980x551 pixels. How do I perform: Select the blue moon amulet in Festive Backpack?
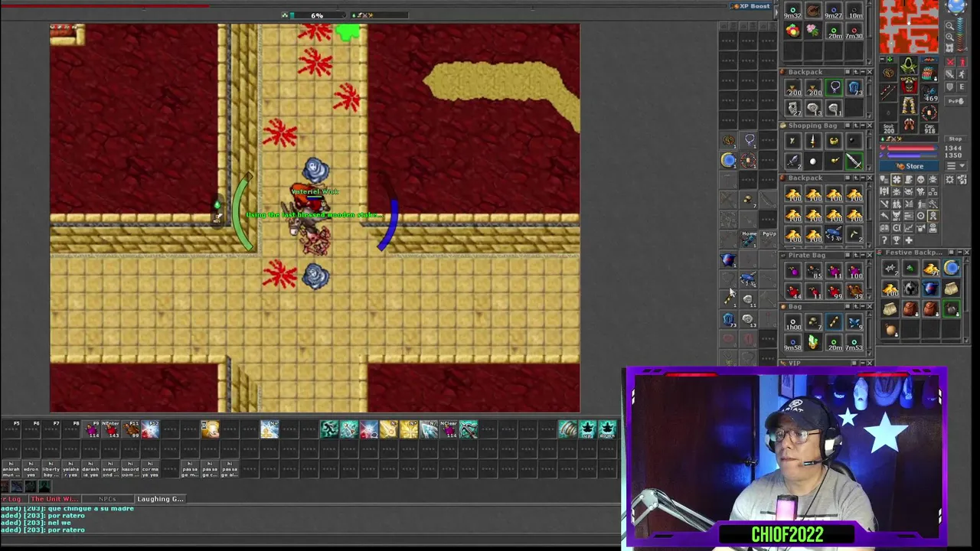coord(952,268)
